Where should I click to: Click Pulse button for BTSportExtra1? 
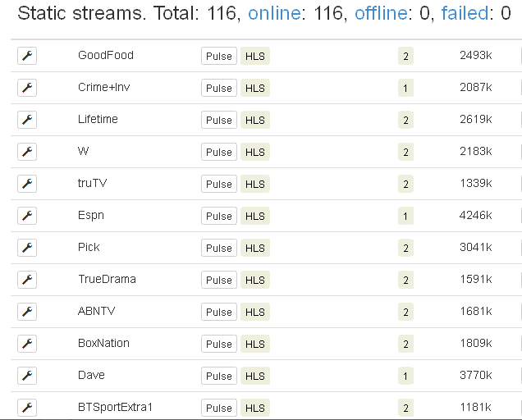point(219,407)
